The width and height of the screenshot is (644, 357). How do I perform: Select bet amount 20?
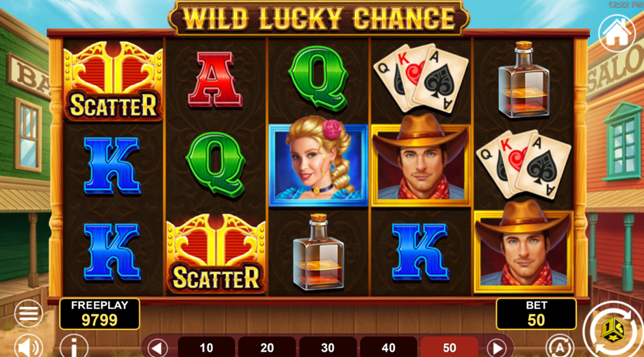(x=267, y=348)
